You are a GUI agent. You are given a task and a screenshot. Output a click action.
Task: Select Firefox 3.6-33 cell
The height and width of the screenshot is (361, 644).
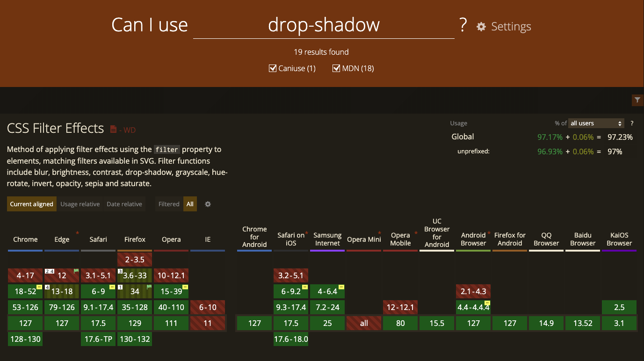pos(135,275)
